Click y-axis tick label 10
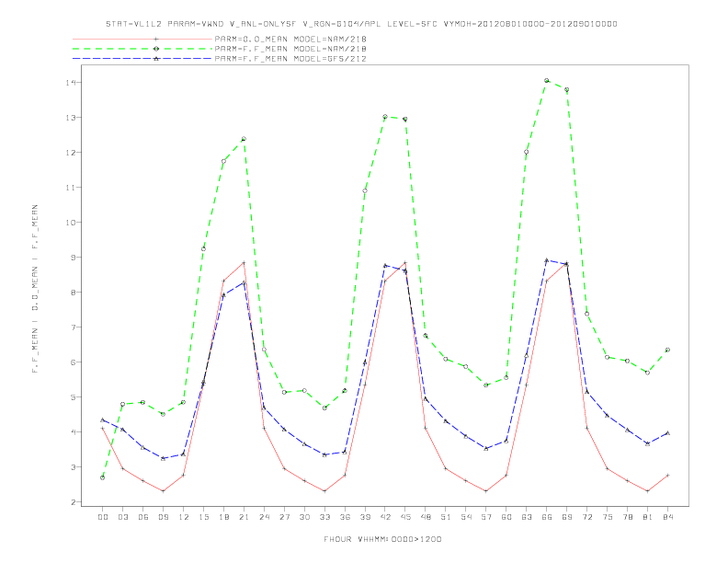 click(x=71, y=222)
